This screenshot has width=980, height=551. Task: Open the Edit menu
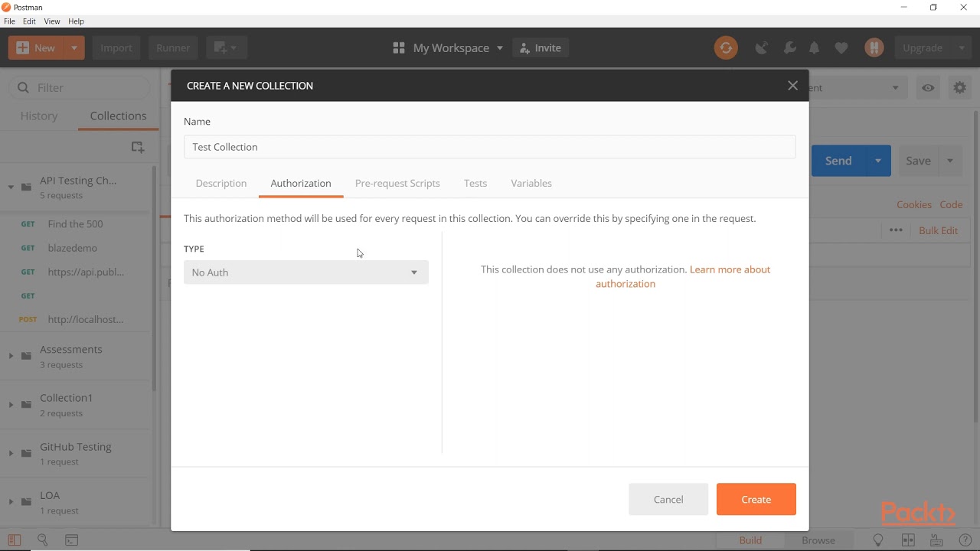(x=29, y=21)
